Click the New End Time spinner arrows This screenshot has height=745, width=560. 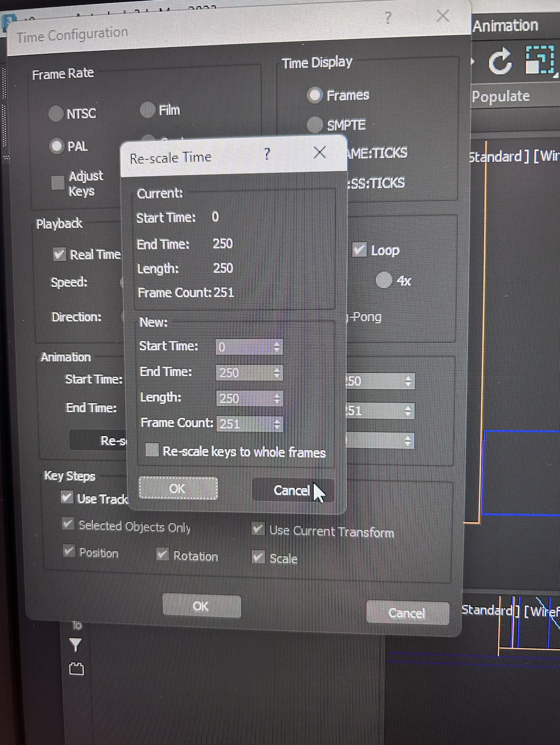click(277, 372)
